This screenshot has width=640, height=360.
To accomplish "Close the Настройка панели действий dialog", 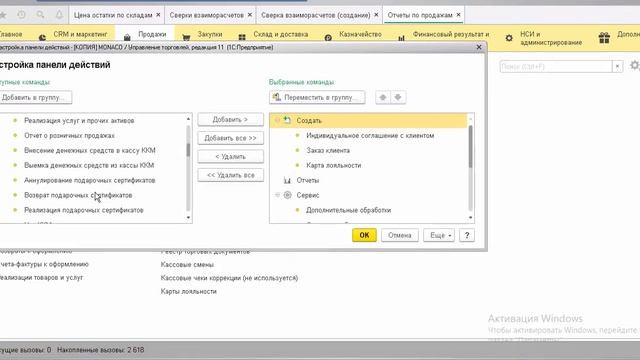I will (x=479, y=47).
